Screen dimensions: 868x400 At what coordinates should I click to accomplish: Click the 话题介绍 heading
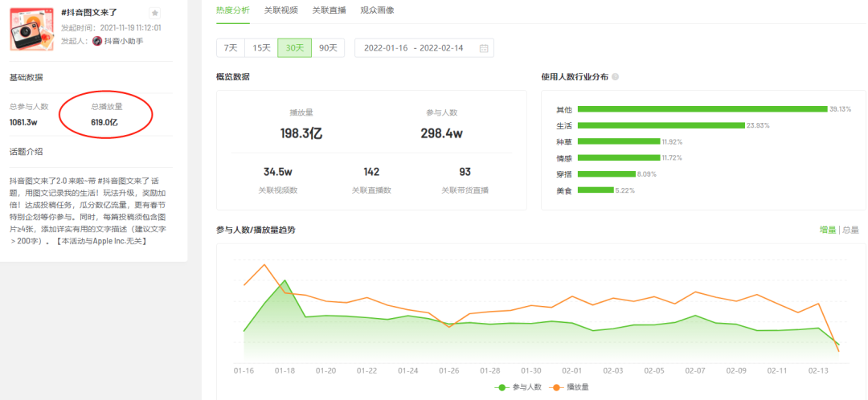(26, 152)
